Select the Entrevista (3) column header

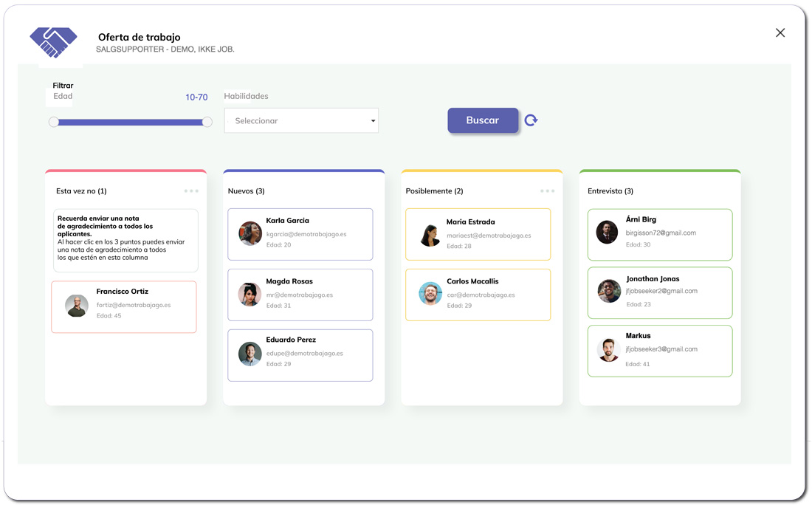[610, 191]
